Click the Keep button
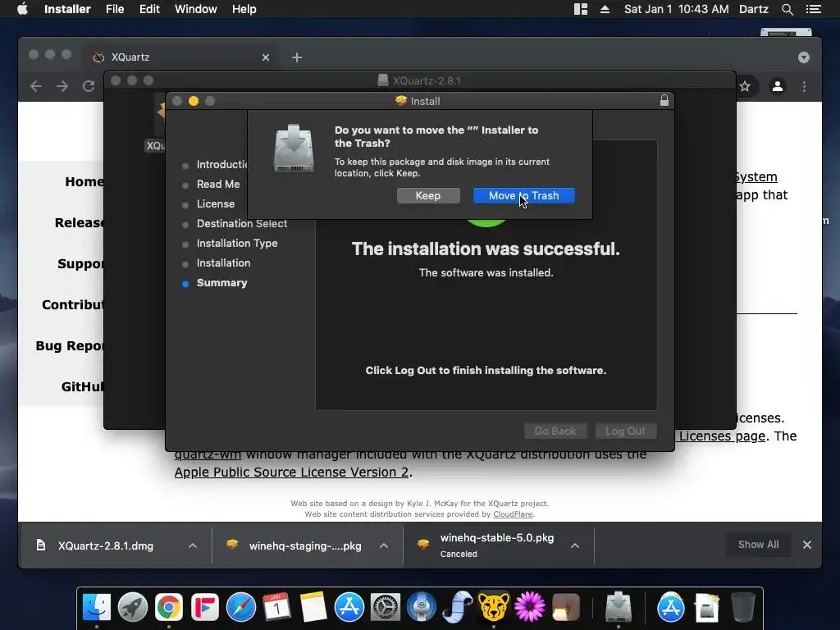Screen dimensions: 840x630 pos(428,195)
